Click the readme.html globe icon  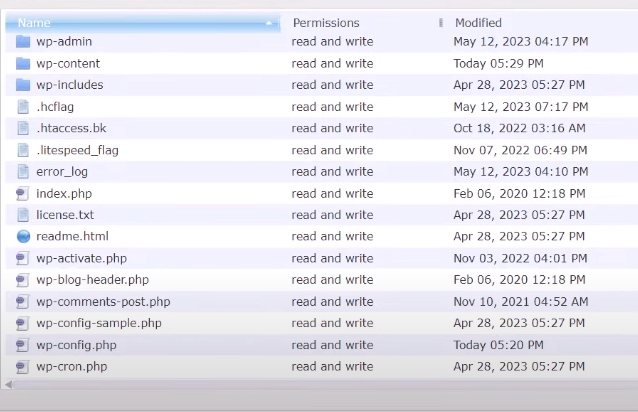coord(23,236)
